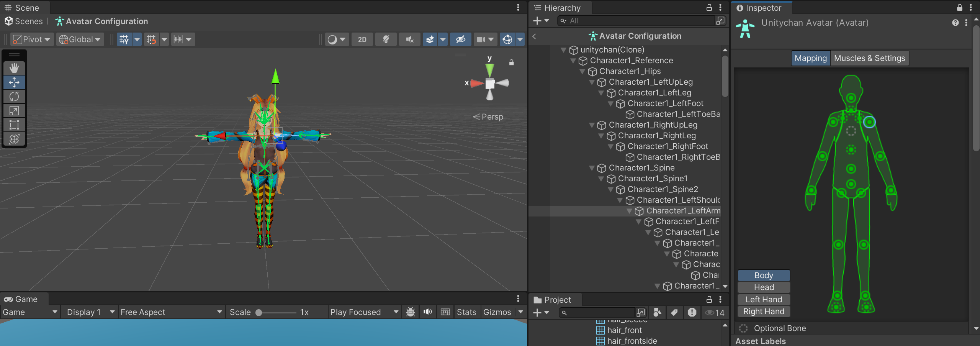Select the Rect transform tool
Image resolution: width=980 pixels, height=346 pixels.
point(14,125)
